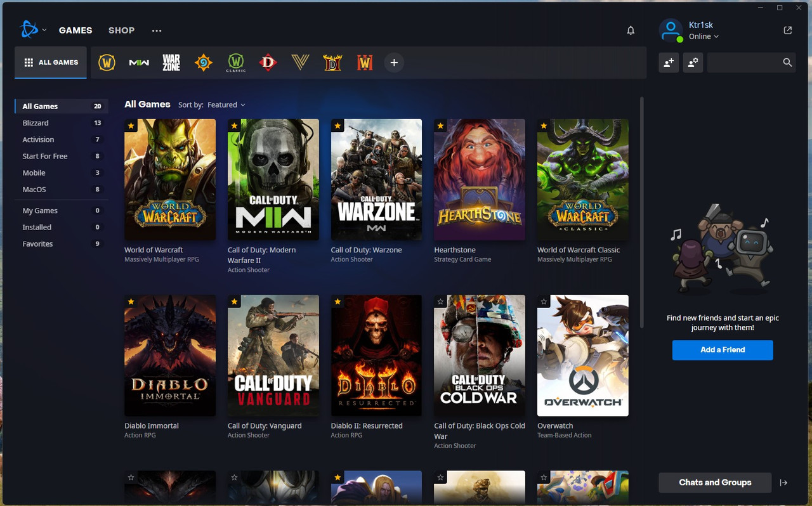Show Installed games

click(62, 227)
